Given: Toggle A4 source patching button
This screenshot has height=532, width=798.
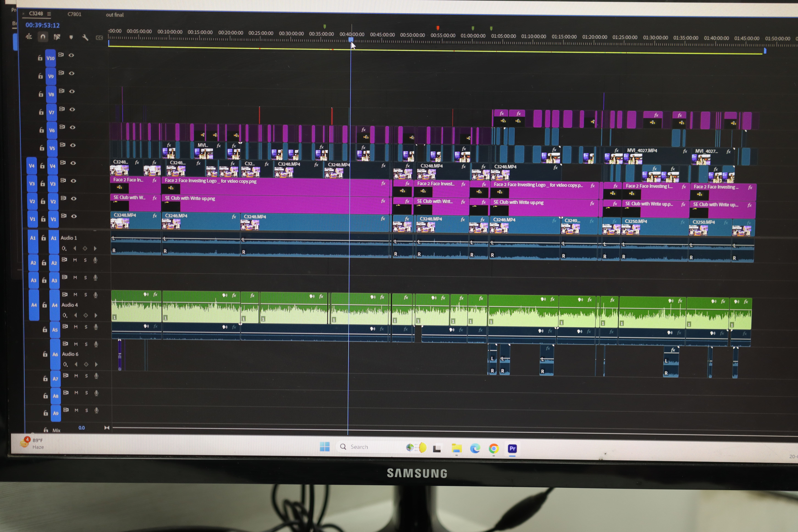Looking at the screenshot, I should [x=34, y=305].
